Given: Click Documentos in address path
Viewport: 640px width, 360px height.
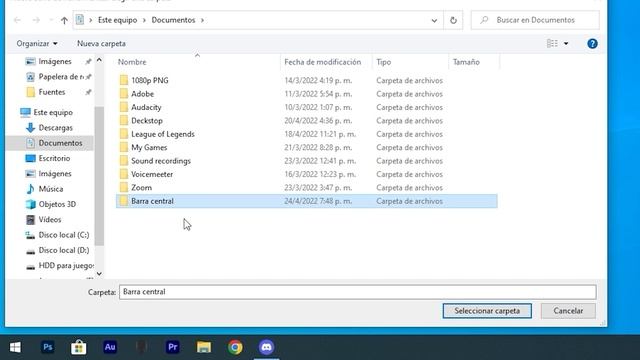Looking at the screenshot, I should 173,20.
